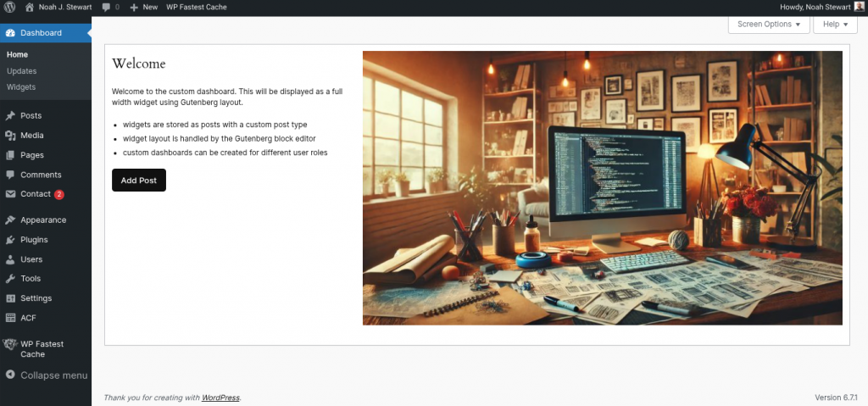Screen dimensions: 868x406
Task: Open the Widgets submenu under Dashboard
Action: [x=21, y=87]
